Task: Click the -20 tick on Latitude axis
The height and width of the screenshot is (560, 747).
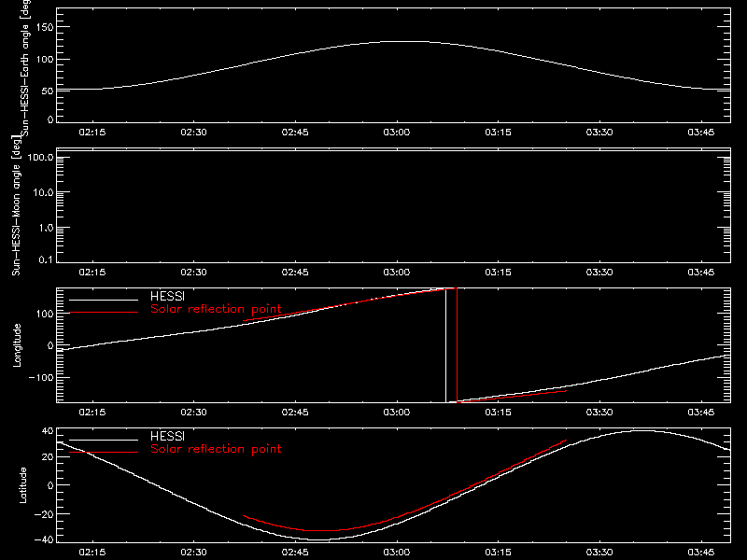Action: pos(44,514)
